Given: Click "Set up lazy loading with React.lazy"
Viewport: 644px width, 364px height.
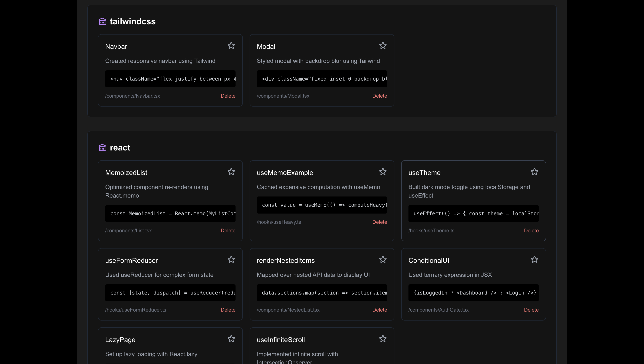Looking at the screenshot, I should pos(151,354).
